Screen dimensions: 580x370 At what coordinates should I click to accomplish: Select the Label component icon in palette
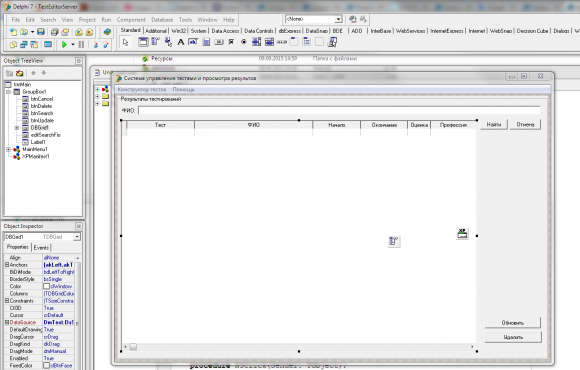click(181, 42)
